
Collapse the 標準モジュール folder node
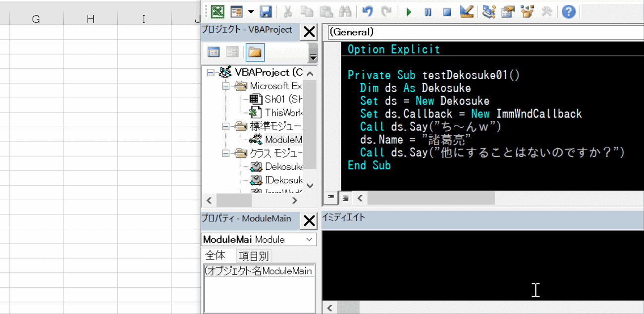coord(226,127)
